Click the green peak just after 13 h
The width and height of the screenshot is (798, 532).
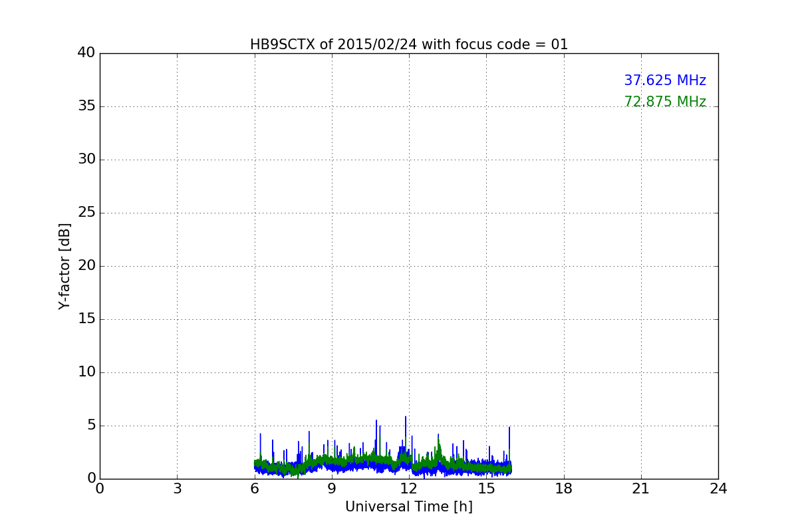pyautogui.click(x=439, y=449)
